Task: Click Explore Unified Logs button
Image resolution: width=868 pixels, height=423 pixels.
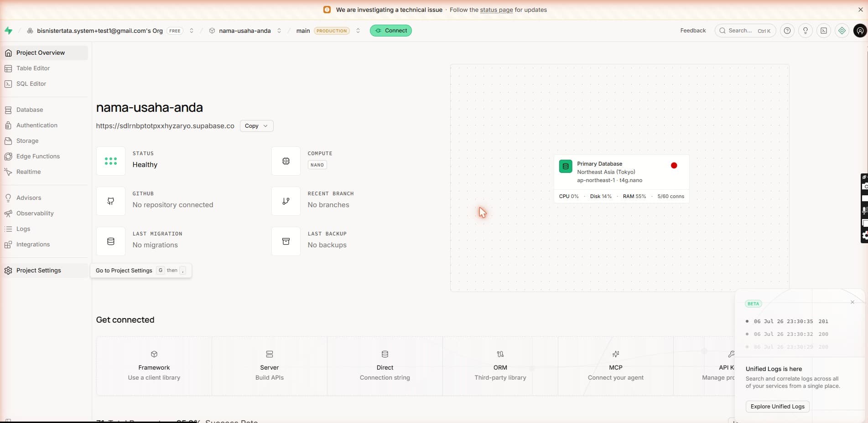Action: (778, 407)
